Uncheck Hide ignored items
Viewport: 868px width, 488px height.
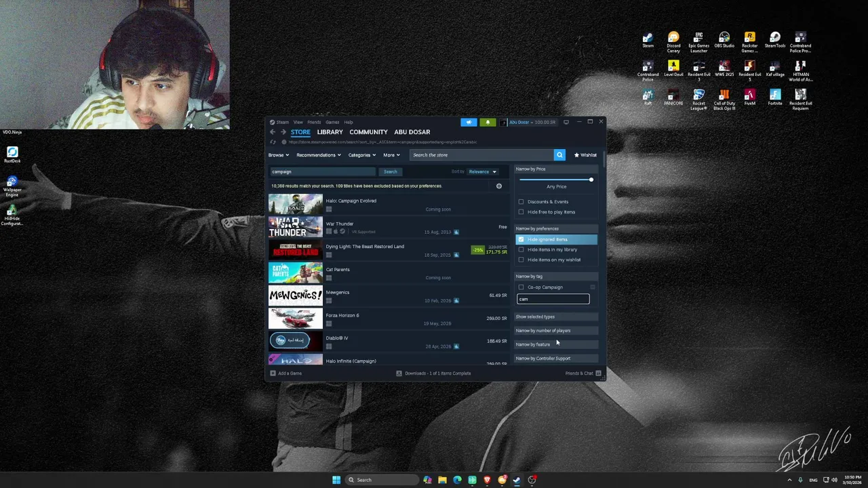(x=521, y=239)
